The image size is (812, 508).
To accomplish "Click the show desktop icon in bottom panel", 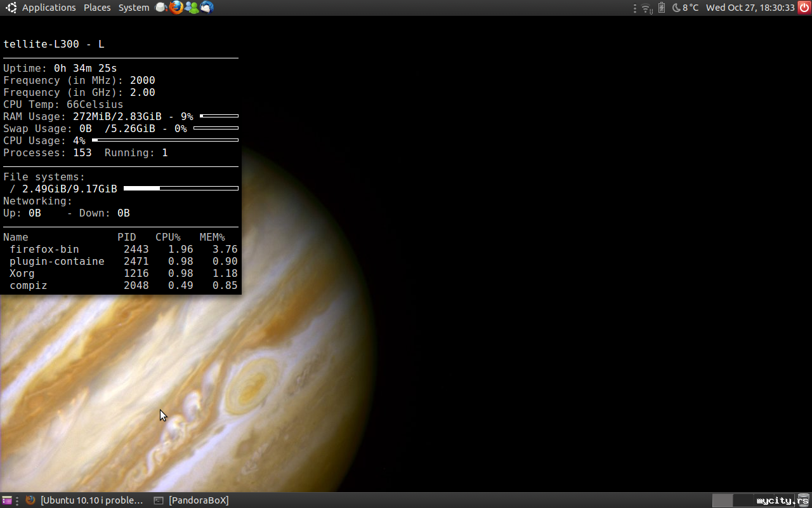I will click(x=7, y=500).
